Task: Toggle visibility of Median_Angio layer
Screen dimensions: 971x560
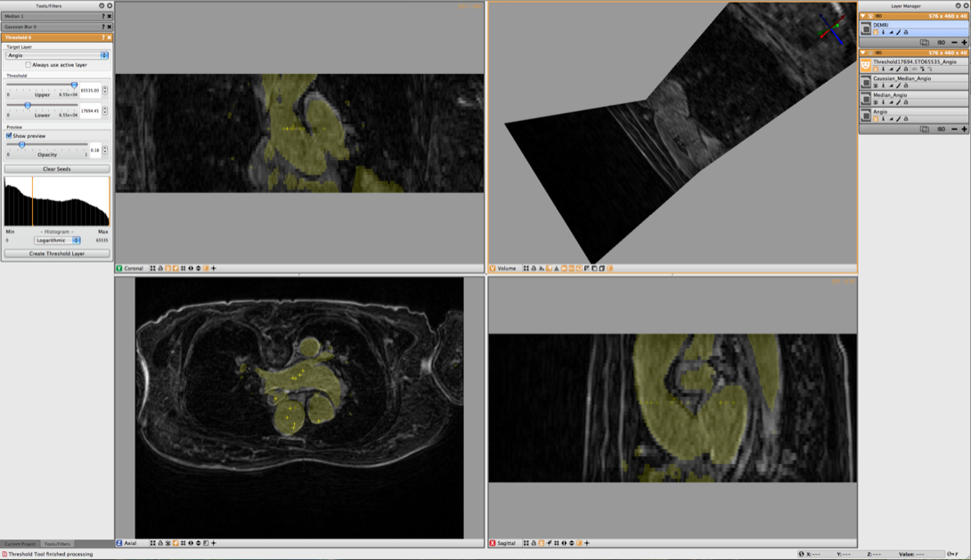Action: coord(876,102)
